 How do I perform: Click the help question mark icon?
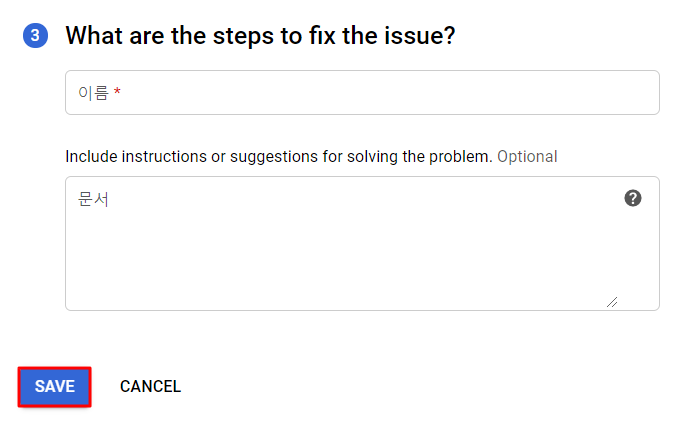pos(632,198)
